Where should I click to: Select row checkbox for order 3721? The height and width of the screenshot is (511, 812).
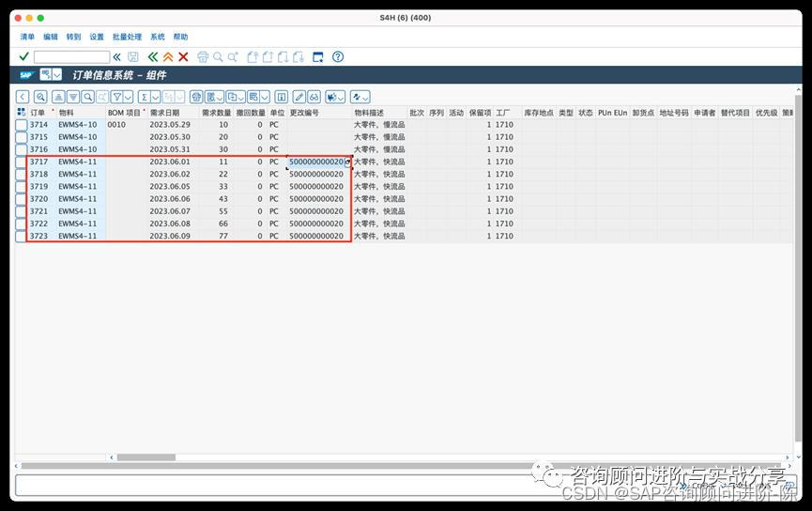[22, 211]
